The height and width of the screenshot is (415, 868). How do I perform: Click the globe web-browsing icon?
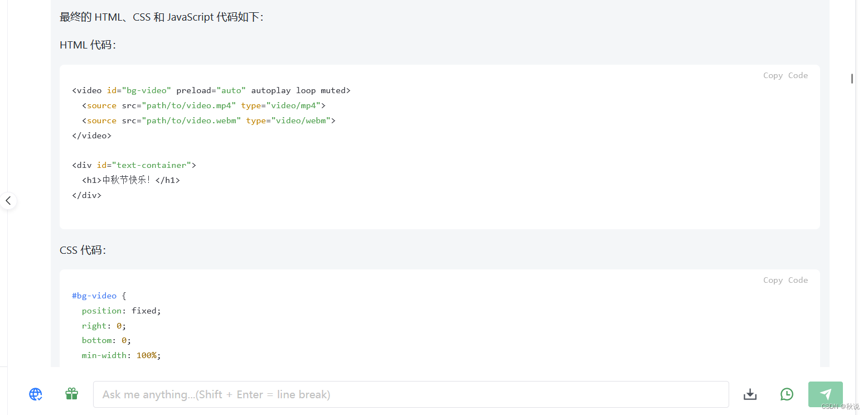pyautogui.click(x=36, y=394)
